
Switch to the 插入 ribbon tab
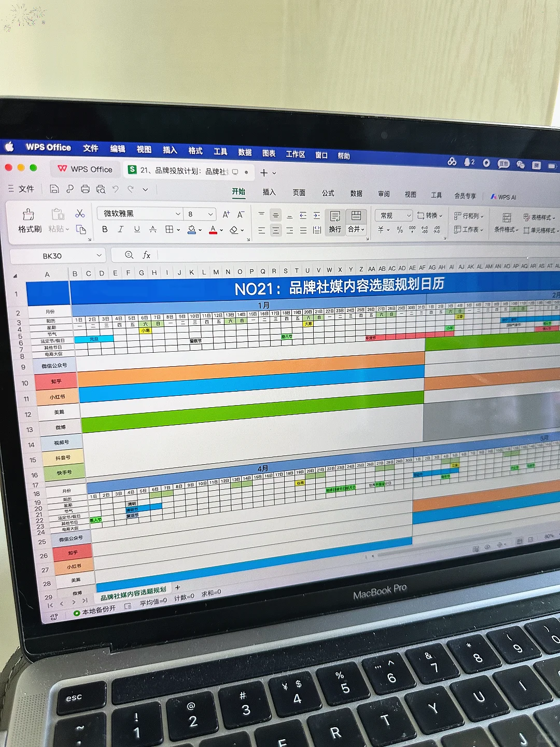(269, 192)
